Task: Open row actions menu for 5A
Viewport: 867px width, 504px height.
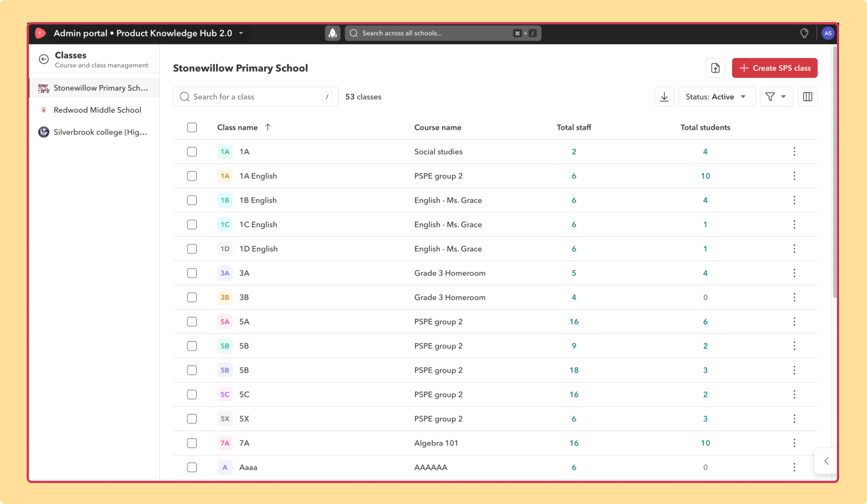Action: (x=794, y=321)
